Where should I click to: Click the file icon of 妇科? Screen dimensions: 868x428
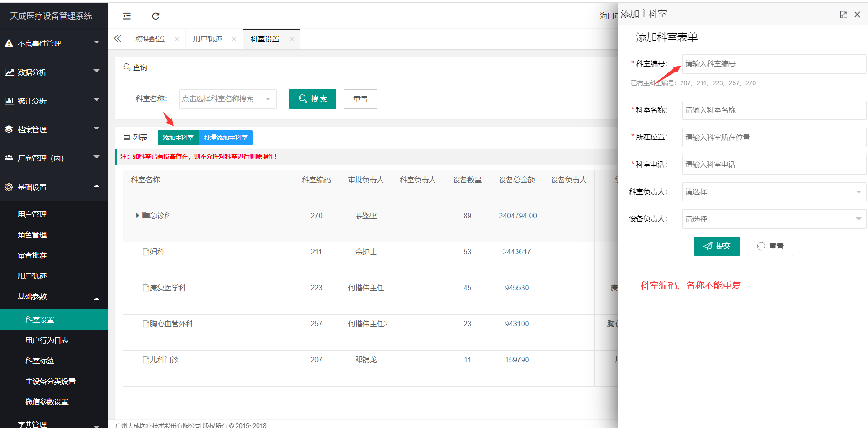click(146, 252)
